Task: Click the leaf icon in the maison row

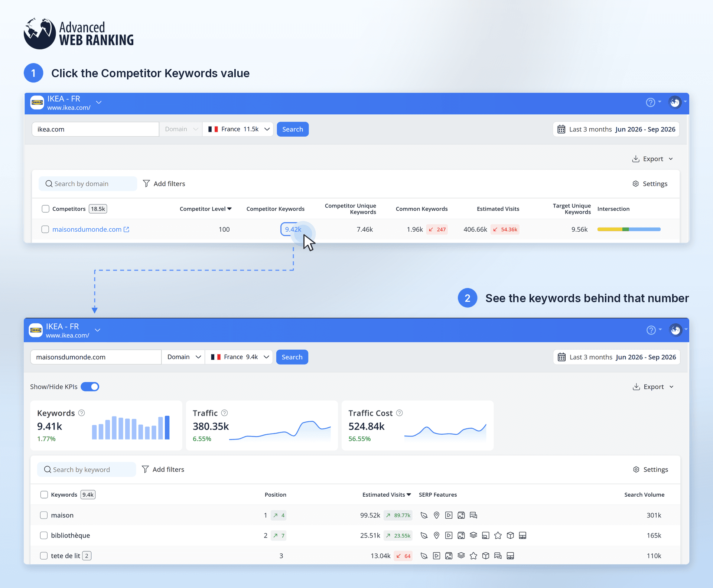Action: point(424,515)
